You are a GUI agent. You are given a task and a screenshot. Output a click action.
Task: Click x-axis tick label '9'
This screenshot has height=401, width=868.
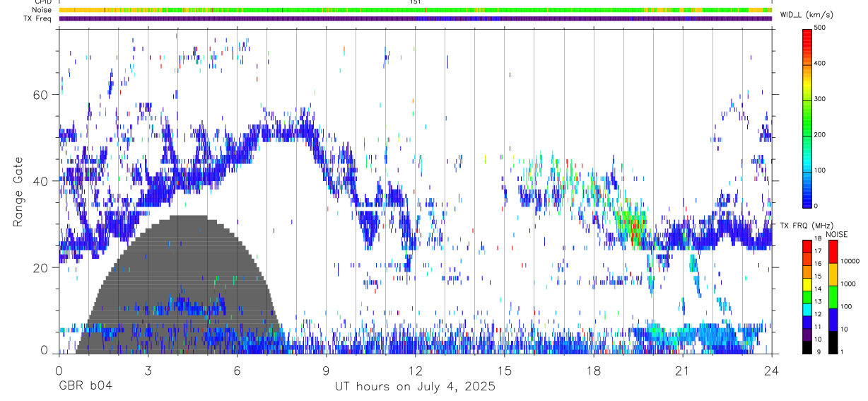point(327,371)
